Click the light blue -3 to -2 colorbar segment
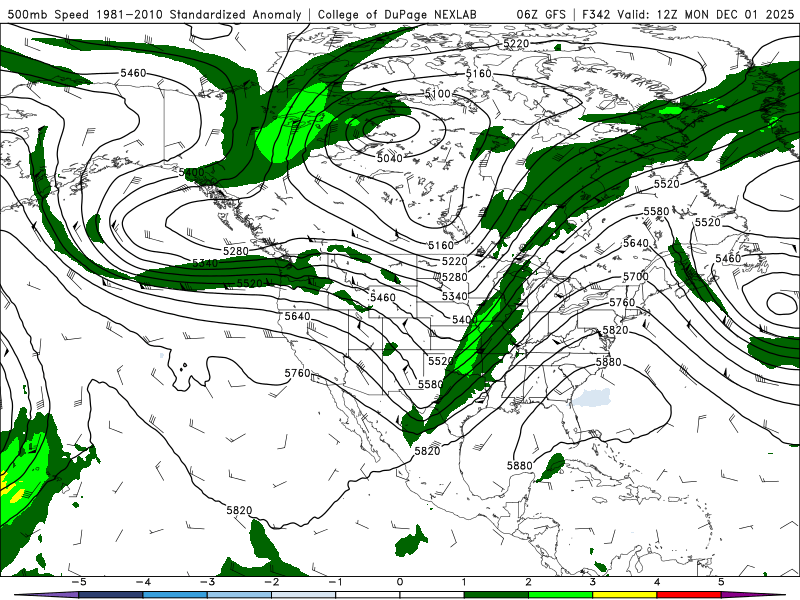This screenshot has width=800, height=600. (239, 595)
